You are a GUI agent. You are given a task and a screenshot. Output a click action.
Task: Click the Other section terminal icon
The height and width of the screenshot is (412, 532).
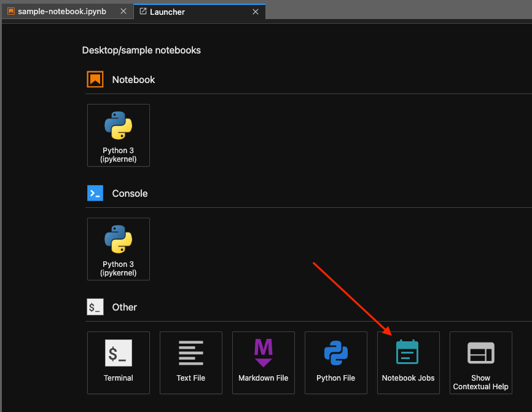tap(95, 307)
